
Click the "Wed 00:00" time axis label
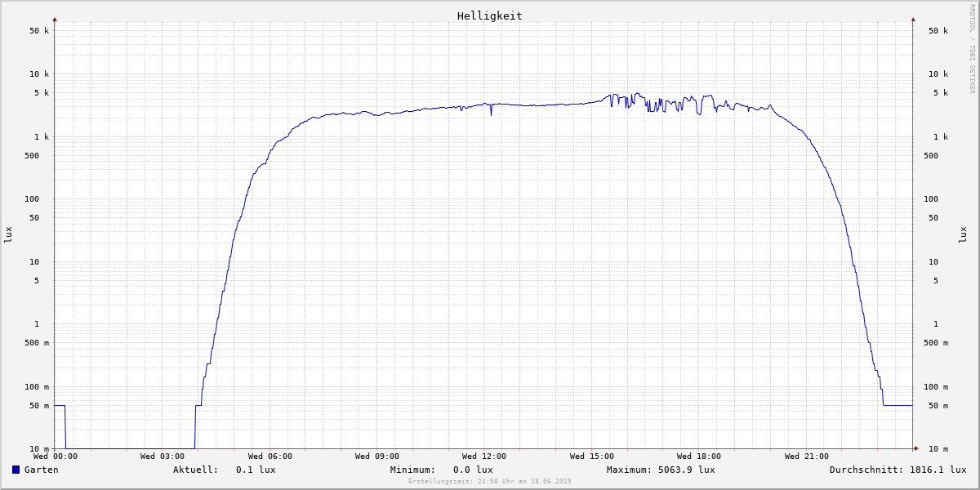tap(56, 457)
